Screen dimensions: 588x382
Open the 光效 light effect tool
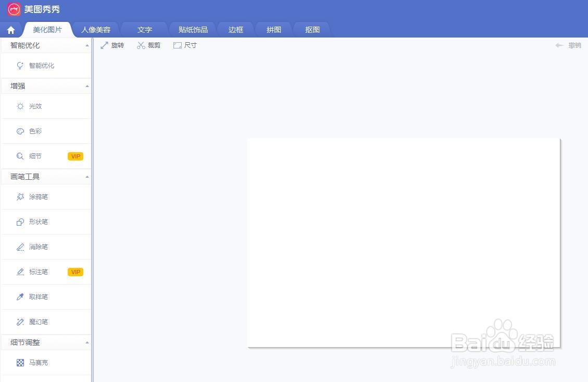35,106
